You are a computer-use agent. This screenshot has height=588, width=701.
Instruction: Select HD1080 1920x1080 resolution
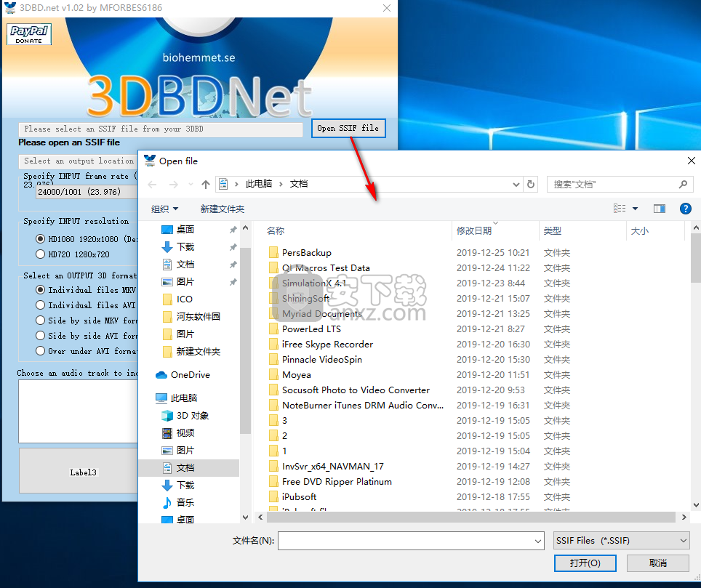point(40,239)
